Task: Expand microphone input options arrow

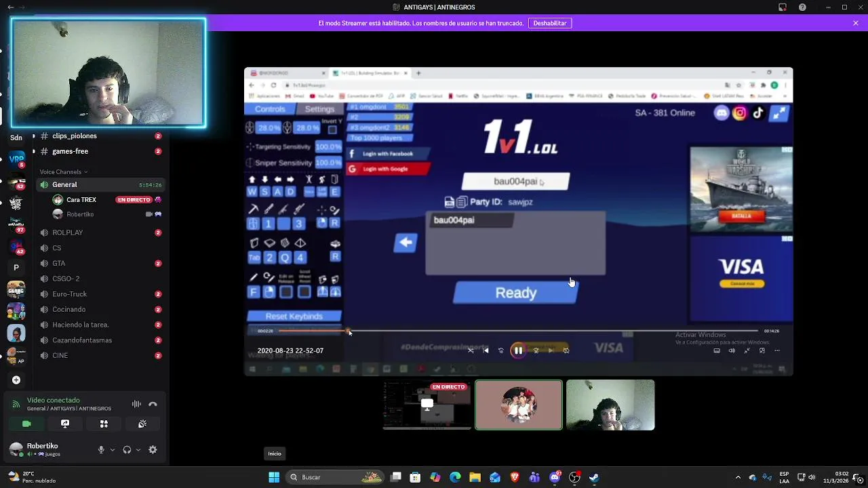Action: [x=113, y=449]
